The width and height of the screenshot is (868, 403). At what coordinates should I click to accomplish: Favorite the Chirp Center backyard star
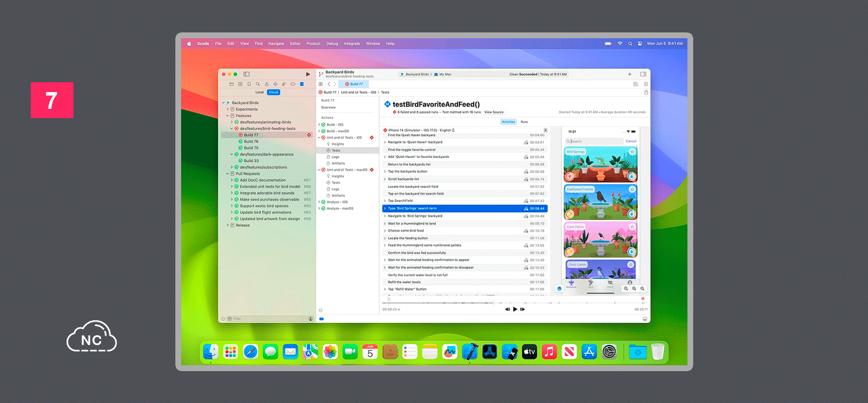click(x=632, y=265)
